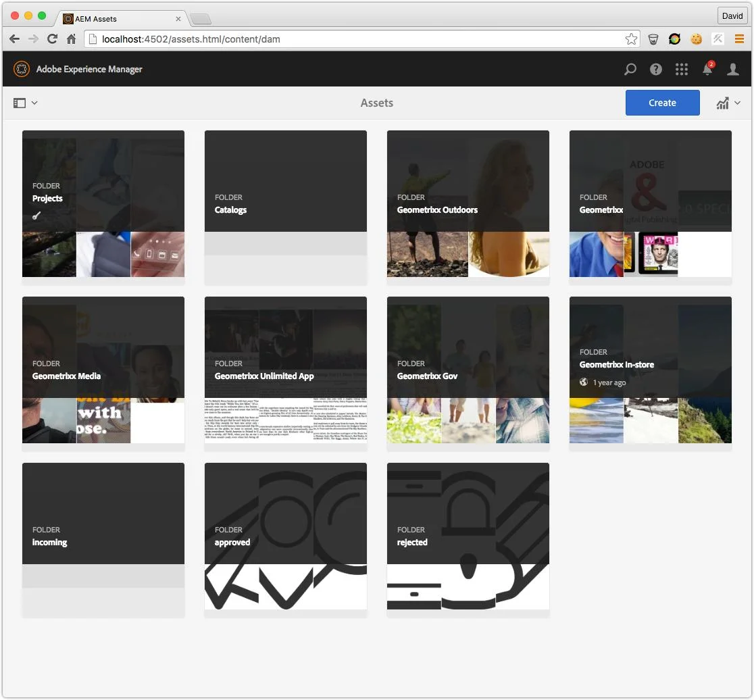Screen dimensions: 754x700
Task: Click the globe published icon on In-store
Action: click(584, 382)
